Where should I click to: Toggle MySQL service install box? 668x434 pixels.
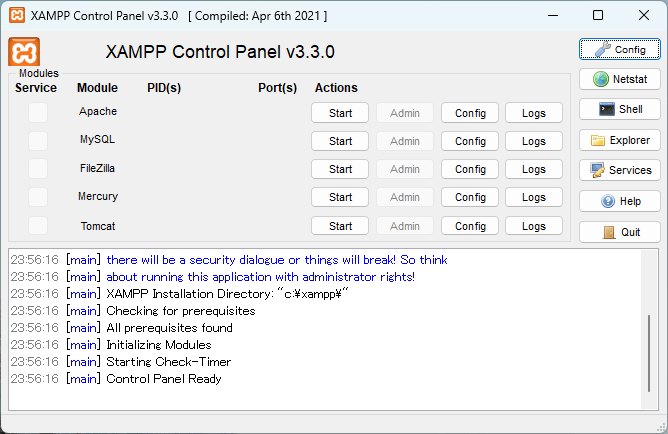click(38, 141)
